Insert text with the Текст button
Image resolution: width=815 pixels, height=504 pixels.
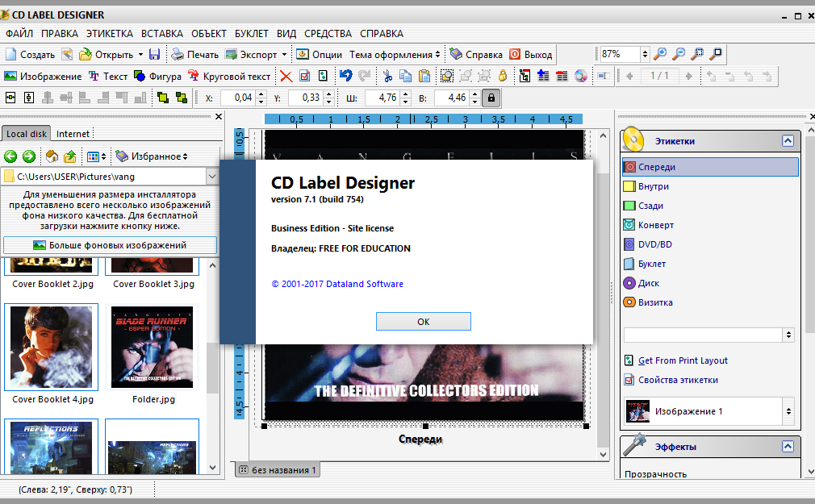coord(108,77)
